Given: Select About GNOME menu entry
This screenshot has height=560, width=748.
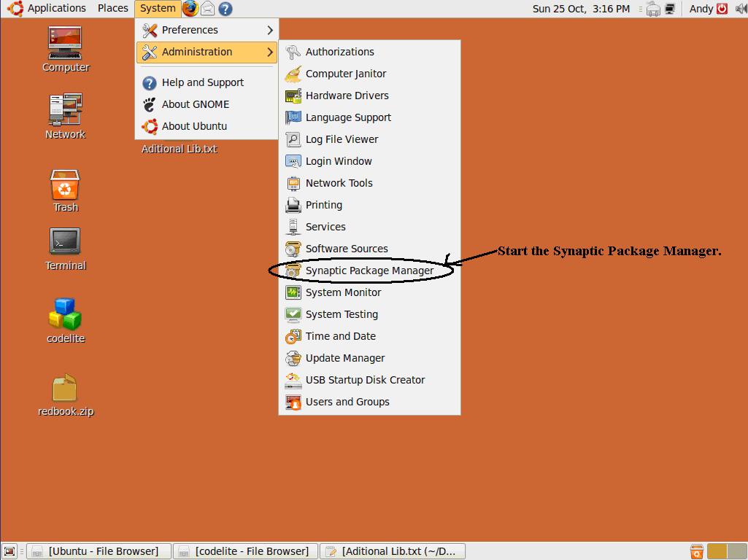Looking at the screenshot, I should pos(206,104).
